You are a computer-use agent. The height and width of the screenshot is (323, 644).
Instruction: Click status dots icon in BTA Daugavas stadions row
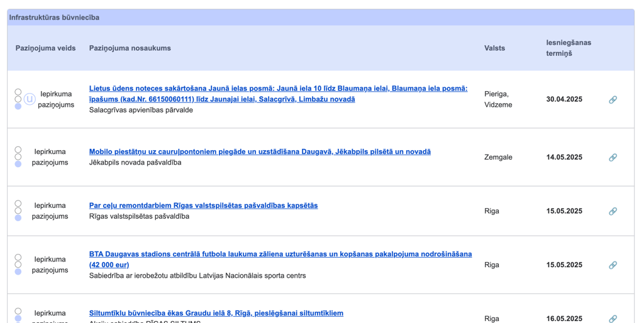click(x=18, y=265)
